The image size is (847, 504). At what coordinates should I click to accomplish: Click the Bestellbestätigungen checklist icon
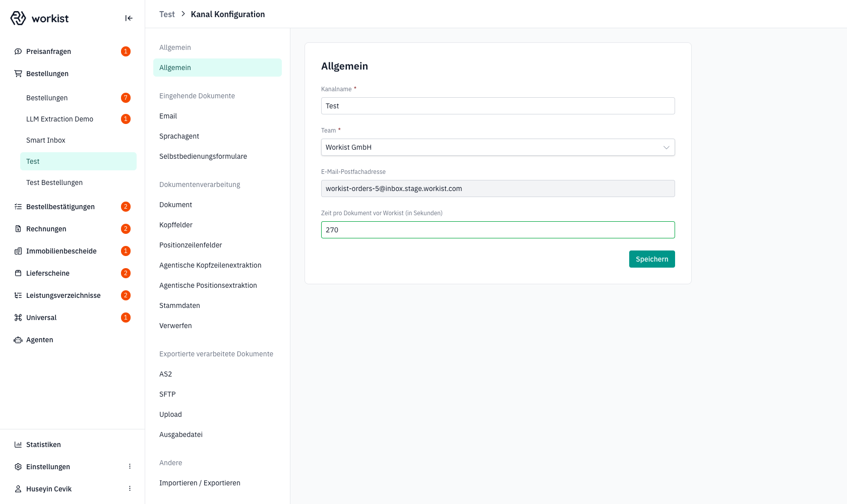[18, 207]
